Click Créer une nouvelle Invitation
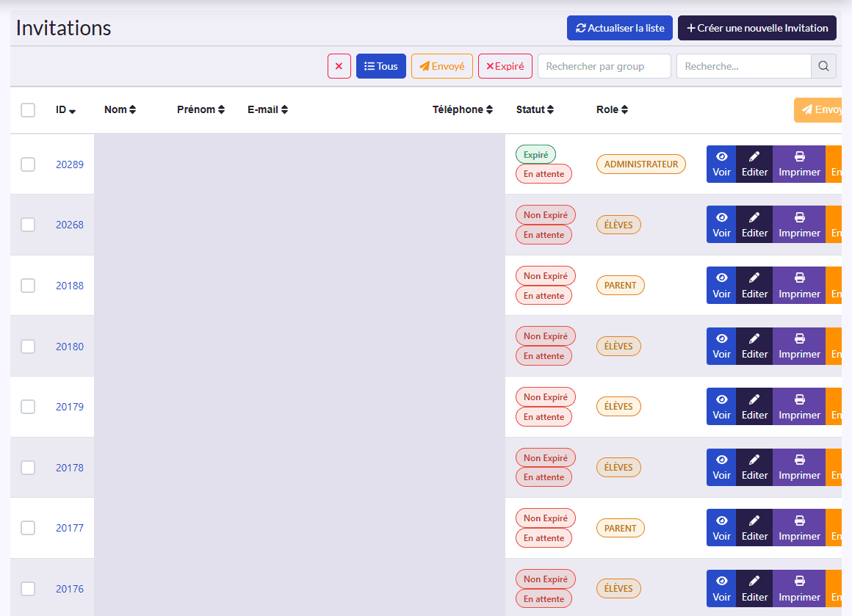852x616 pixels. tap(757, 28)
